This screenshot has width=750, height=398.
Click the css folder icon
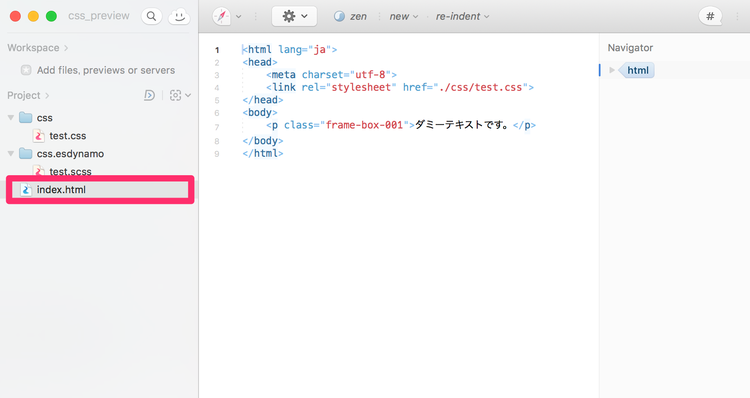pos(25,118)
